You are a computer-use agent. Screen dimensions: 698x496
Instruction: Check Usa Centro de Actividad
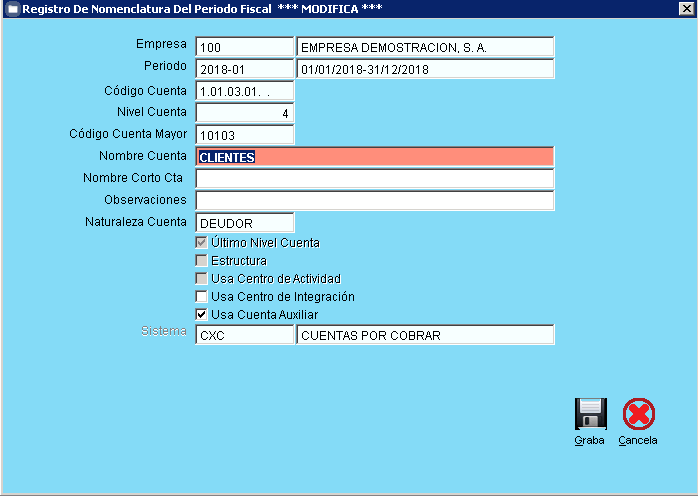tap(202, 279)
